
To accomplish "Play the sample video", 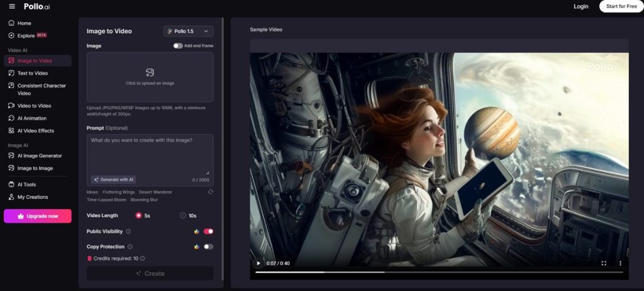I will 258,263.
